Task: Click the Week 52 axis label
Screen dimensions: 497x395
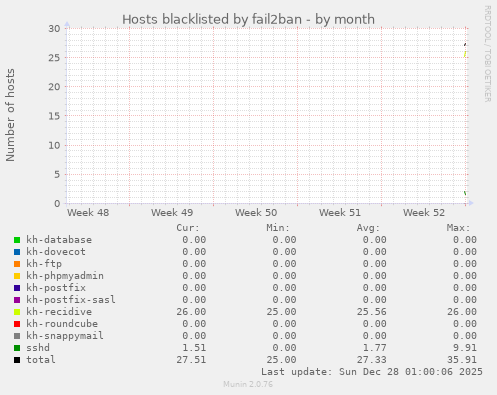Action: pyautogui.click(x=424, y=213)
